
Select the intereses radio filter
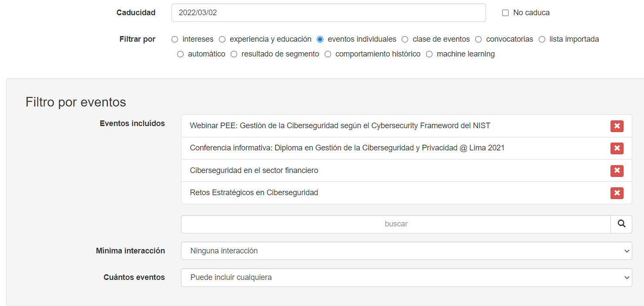175,39
